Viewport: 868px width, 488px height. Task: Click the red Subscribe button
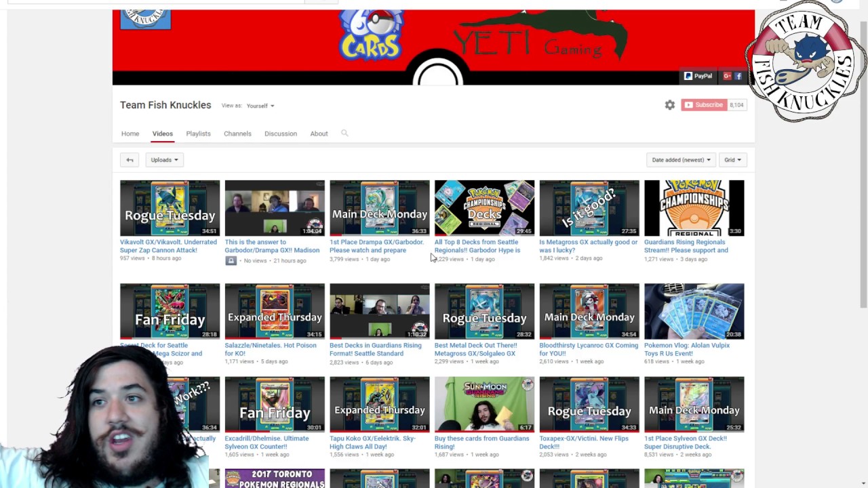coord(703,105)
